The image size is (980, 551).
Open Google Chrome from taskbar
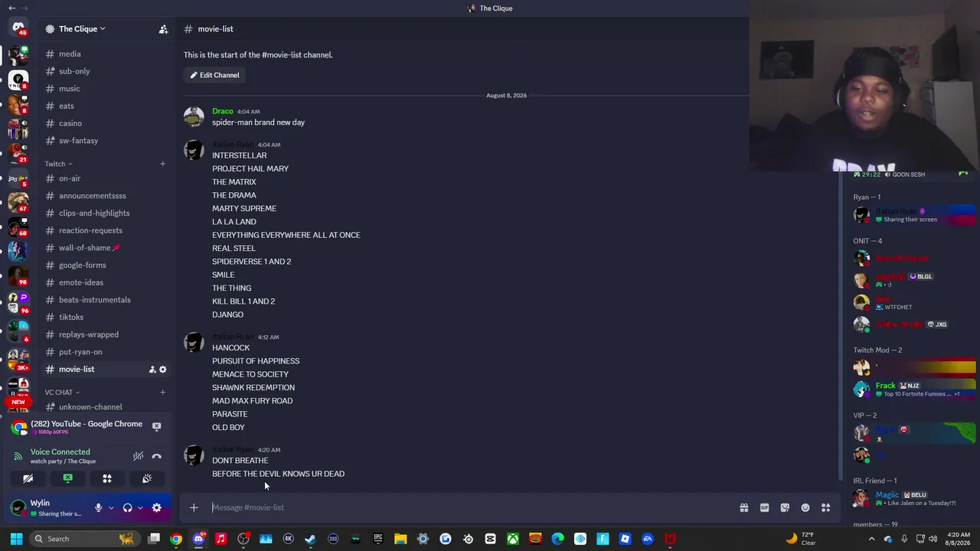tap(176, 539)
